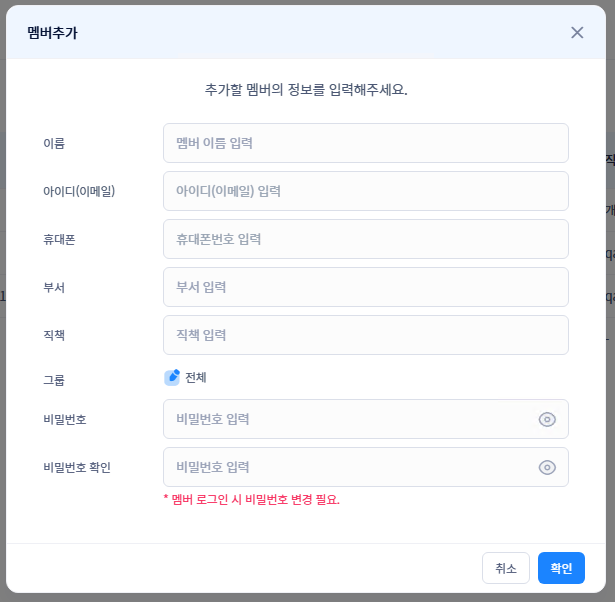Click the 아이디(이메일) label
The image size is (615, 602).
click(x=80, y=191)
